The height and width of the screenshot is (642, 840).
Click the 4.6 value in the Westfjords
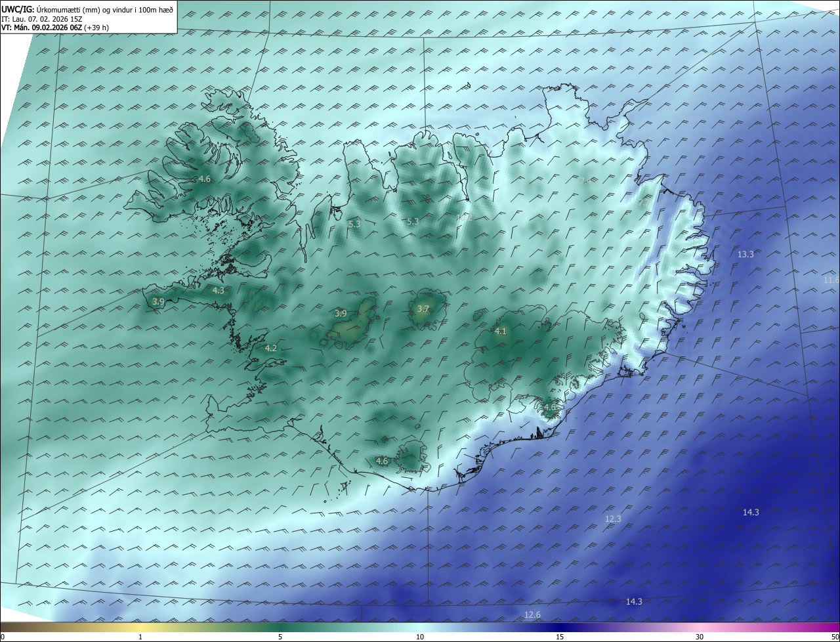click(205, 179)
